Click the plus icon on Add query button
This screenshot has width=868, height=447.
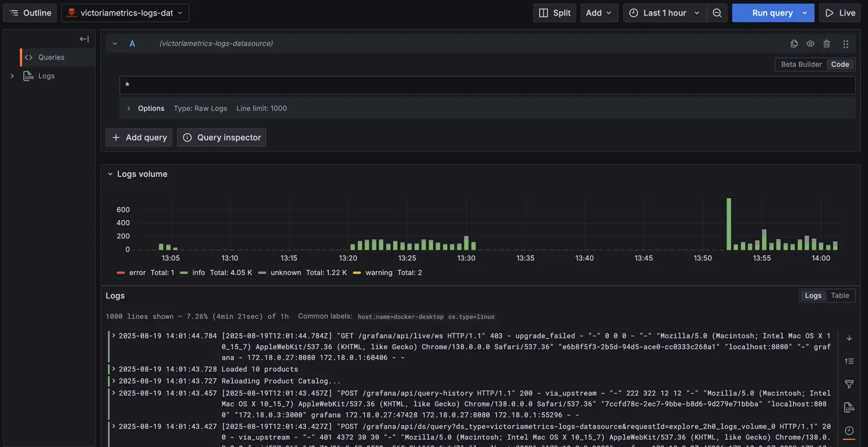coord(116,137)
